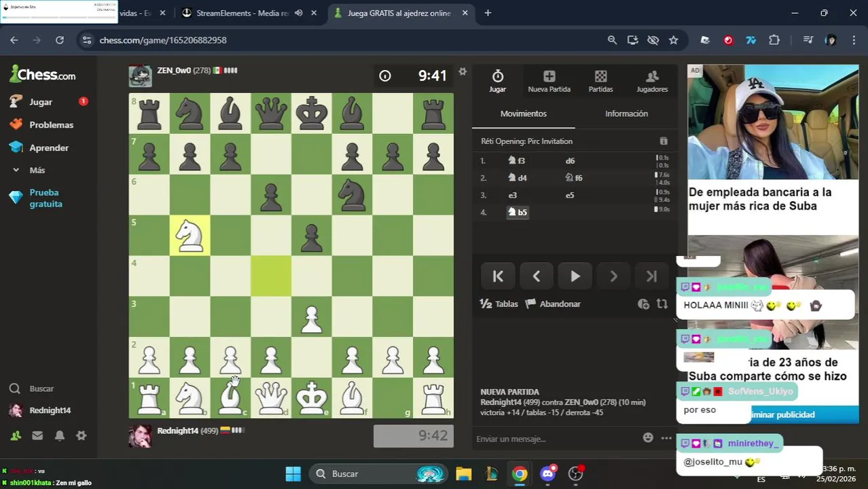
Task: Open the emoji picker in chat
Action: click(648, 439)
